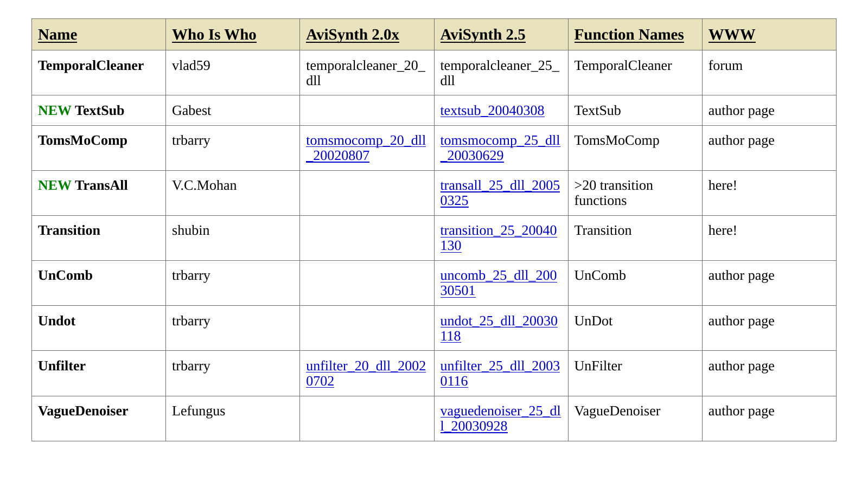This screenshot has height=488, width=868.
Task: Download vaguedenoiser_25_dll_20030928
Action: pos(500,419)
